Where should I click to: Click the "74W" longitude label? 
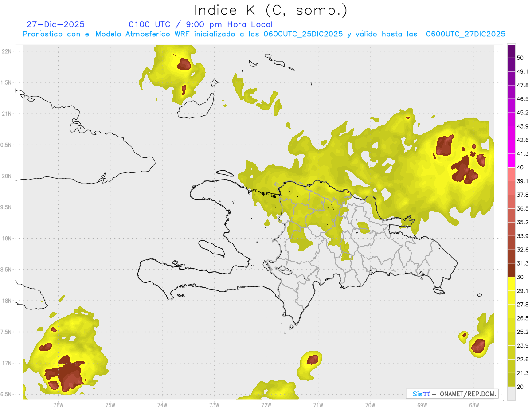[x=162, y=405]
